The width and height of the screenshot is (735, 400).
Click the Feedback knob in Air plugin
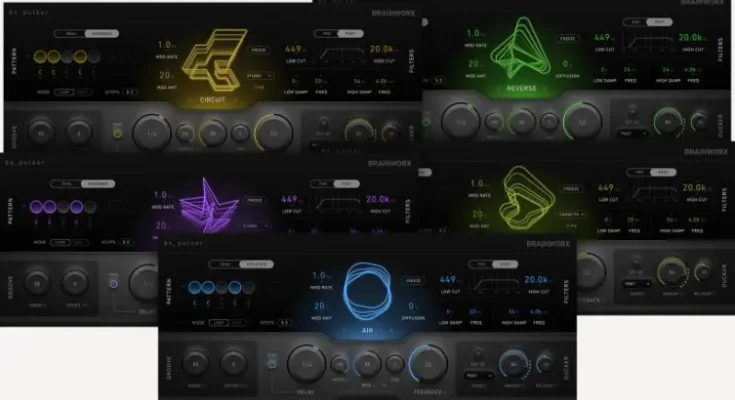[x=426, y=365]
